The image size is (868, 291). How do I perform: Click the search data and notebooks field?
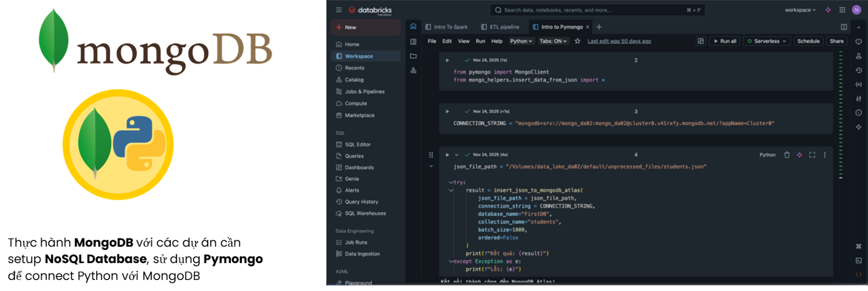pyautogui.click(x=592, y=10)
